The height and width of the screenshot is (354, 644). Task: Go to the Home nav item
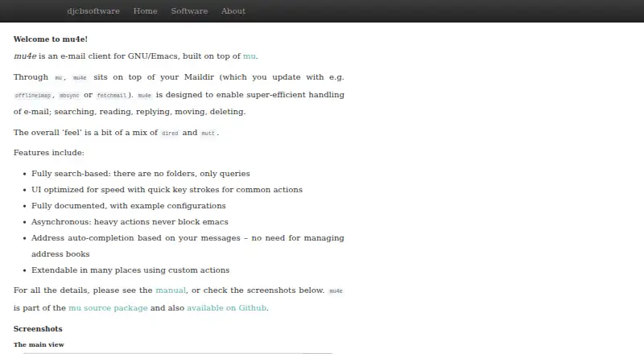click(146, 11)
